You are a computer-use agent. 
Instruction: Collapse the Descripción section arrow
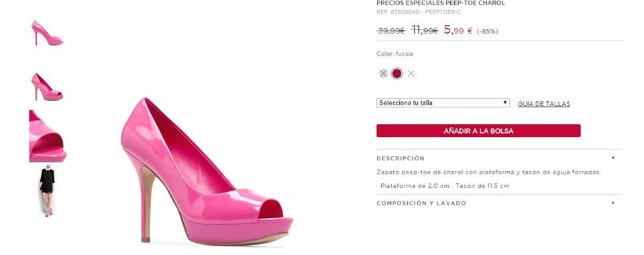[613, 158]
